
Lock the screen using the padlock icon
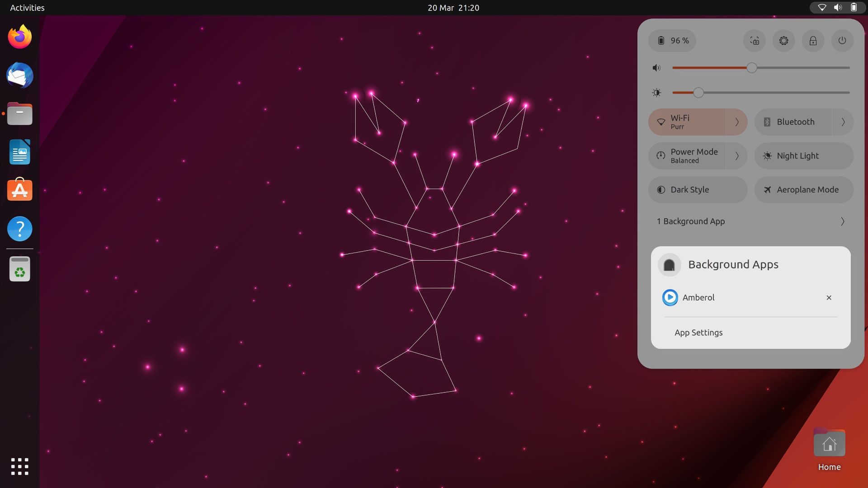click(813, 41)
